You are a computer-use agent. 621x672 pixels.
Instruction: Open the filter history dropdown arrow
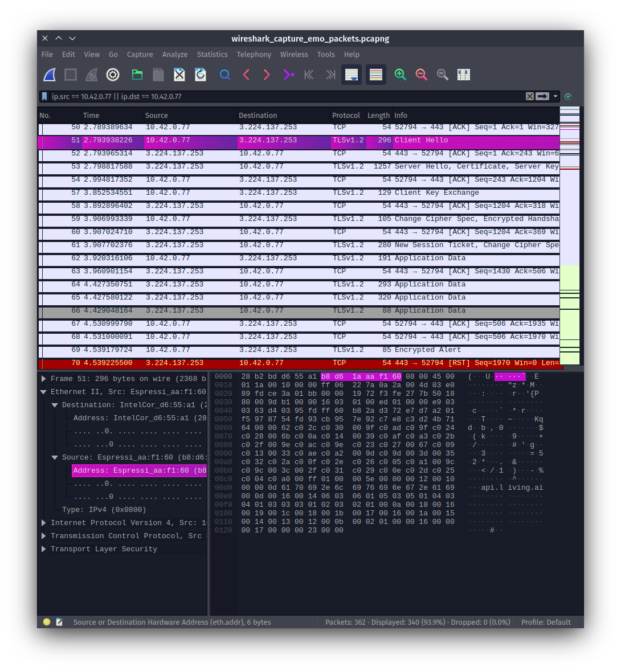coord(555,96)
